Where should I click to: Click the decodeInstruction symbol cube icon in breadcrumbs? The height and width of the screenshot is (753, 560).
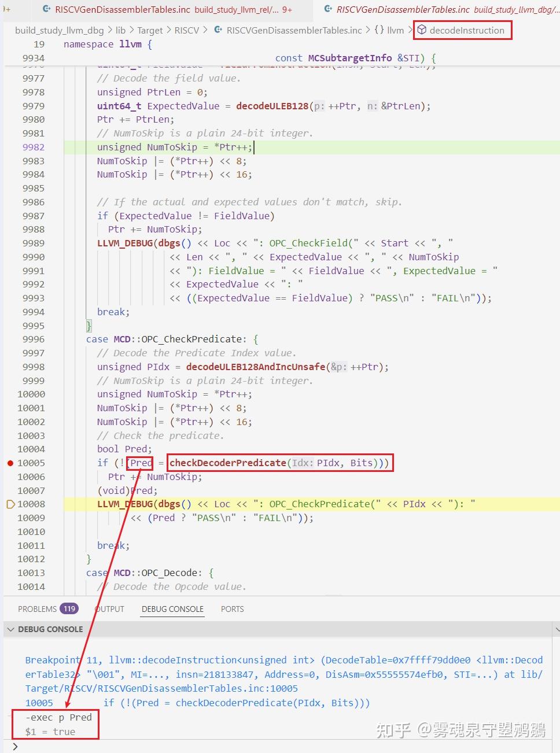tap(423, 30)
